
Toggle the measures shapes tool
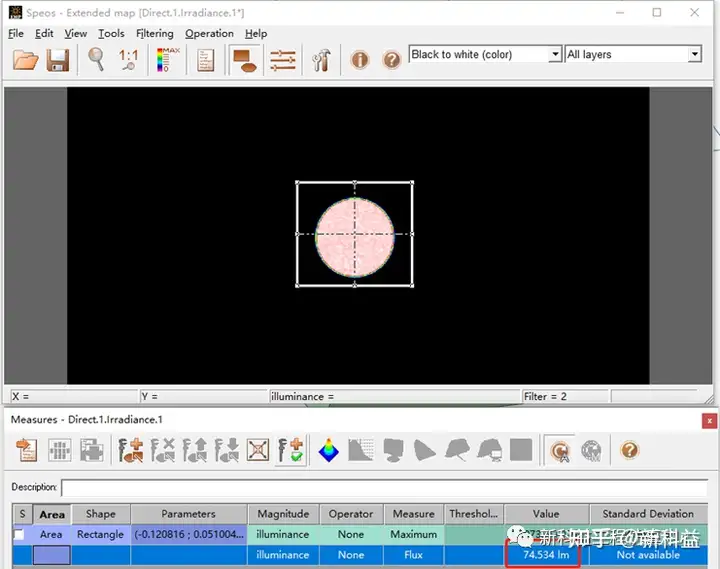click(x=245, y=60)
